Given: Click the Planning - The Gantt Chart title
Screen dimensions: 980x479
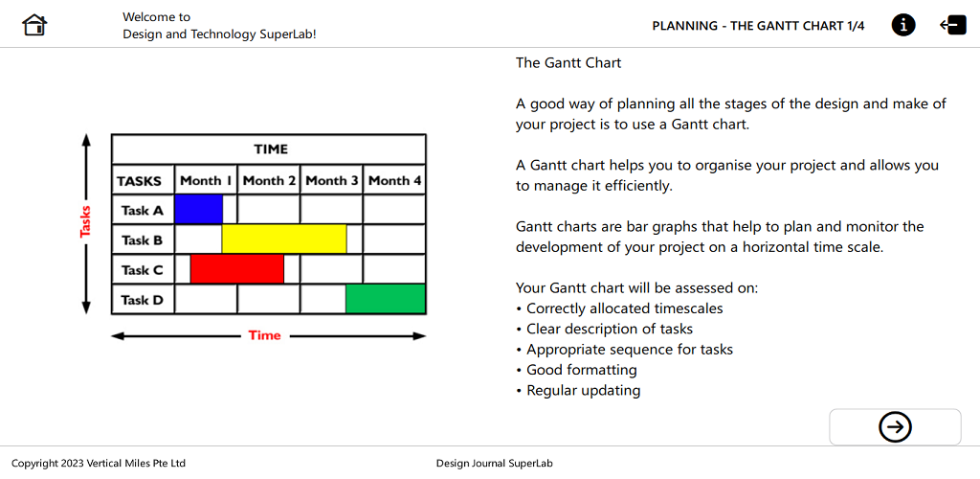Looking at the screenshot, I should 758,26.
